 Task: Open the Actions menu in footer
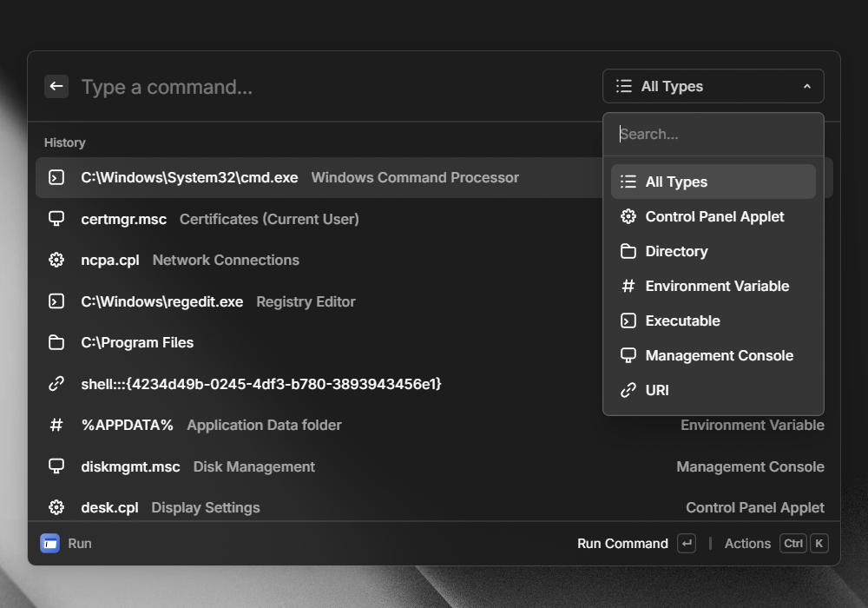click(x=747, y=544)
